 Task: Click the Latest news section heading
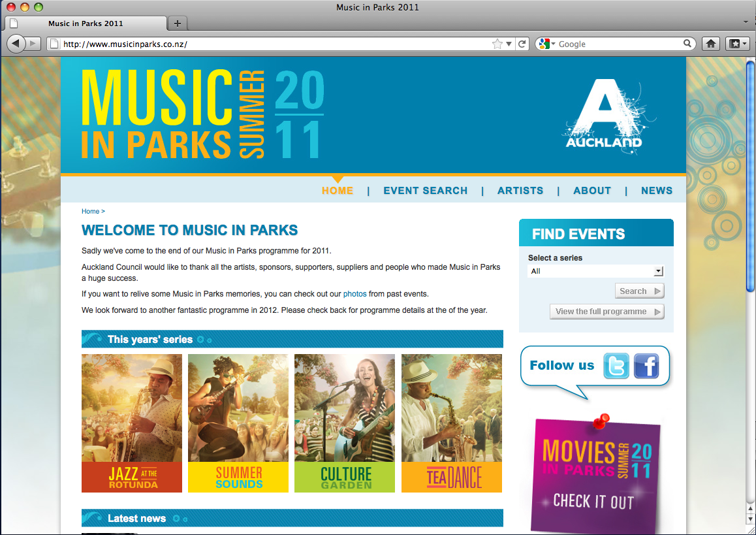[136, 518]
